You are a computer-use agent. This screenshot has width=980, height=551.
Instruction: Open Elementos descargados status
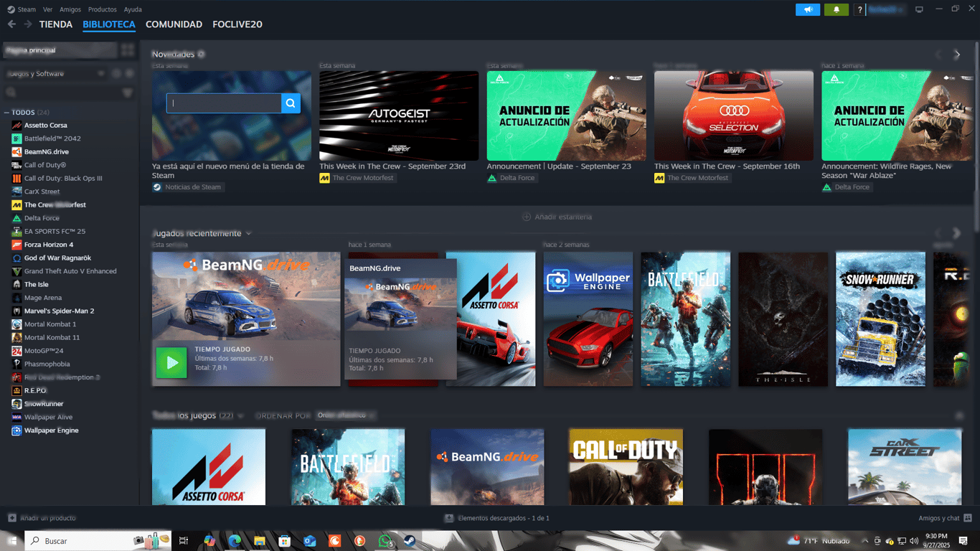tap(504, 518)
